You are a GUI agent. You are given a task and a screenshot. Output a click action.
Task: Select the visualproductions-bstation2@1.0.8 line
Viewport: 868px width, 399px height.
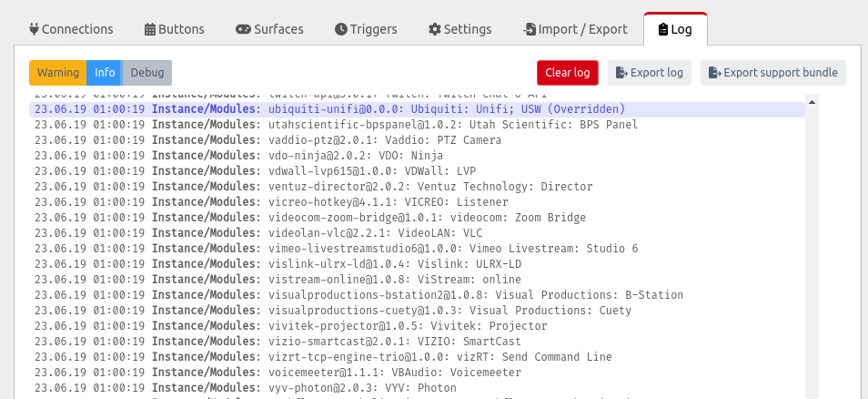click(x=417, y=295)
